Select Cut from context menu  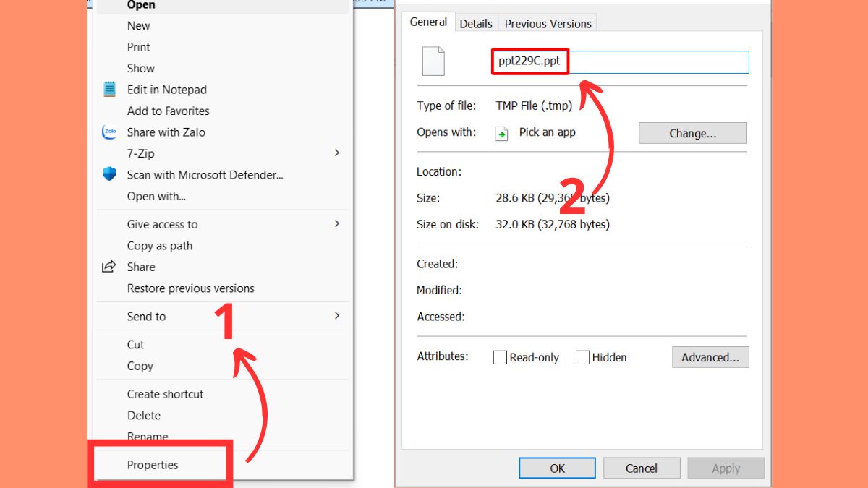[136, 345]
